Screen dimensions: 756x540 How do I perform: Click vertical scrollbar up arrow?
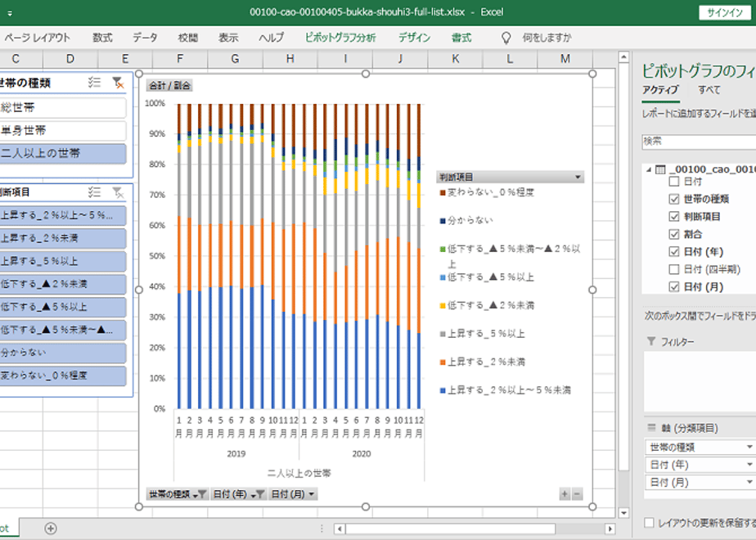coord(624,58)
